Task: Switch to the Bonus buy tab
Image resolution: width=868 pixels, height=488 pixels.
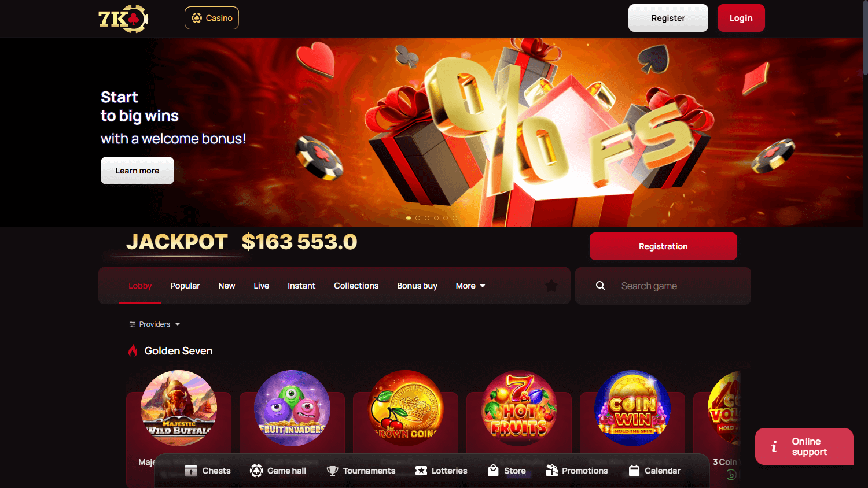Action: 417,286
